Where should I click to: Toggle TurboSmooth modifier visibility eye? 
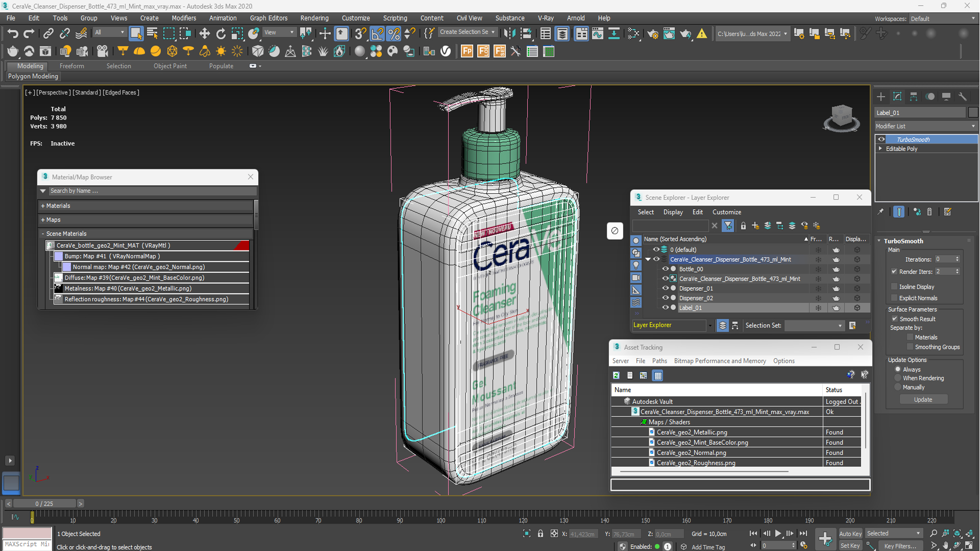[x=881, y=139]
